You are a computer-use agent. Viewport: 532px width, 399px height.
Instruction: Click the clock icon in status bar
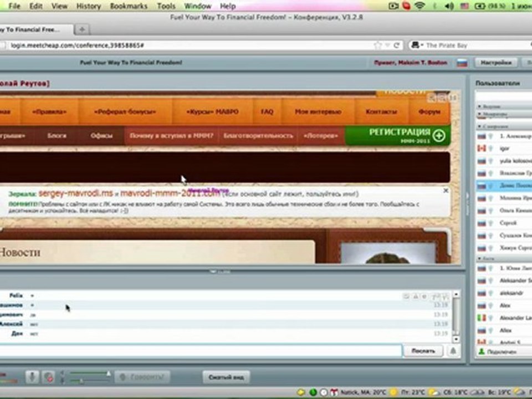pyautogui.click(x=324, y=392)
